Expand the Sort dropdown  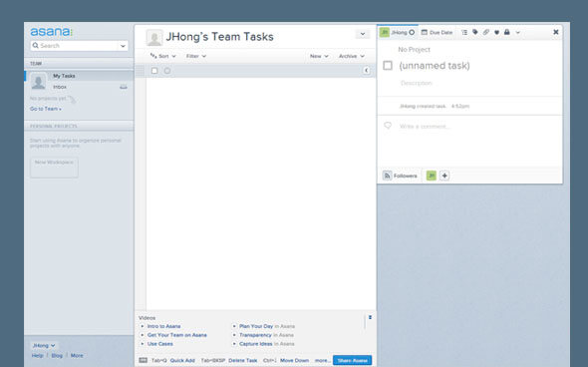click(163, 56)
